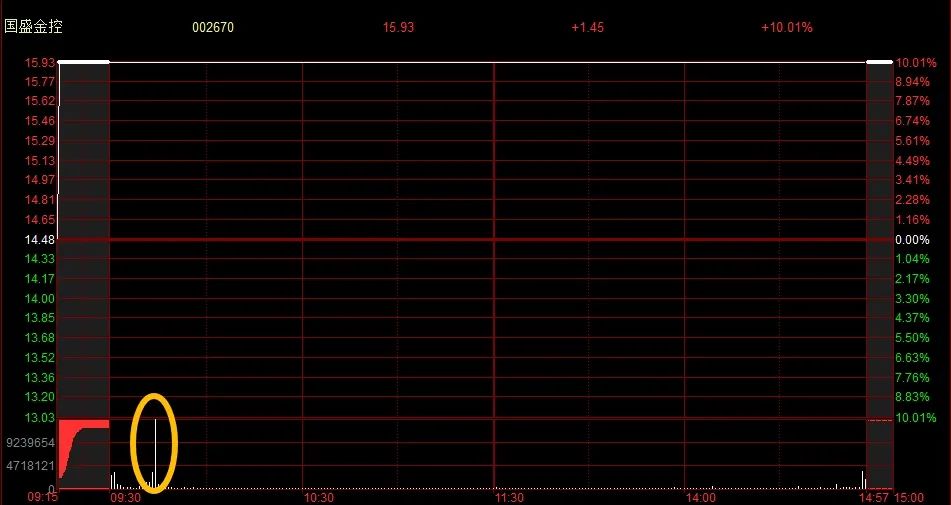Click the green 5.50% percent axis label
951x505 pixels.
click(x=912, y=338)
